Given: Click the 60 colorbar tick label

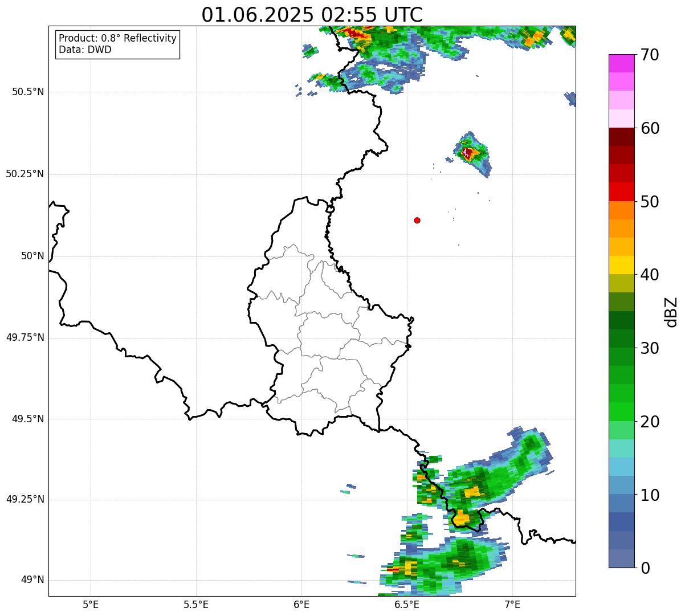Looking at the screenshot, I should pyautogui.click(x=650, y=128).
